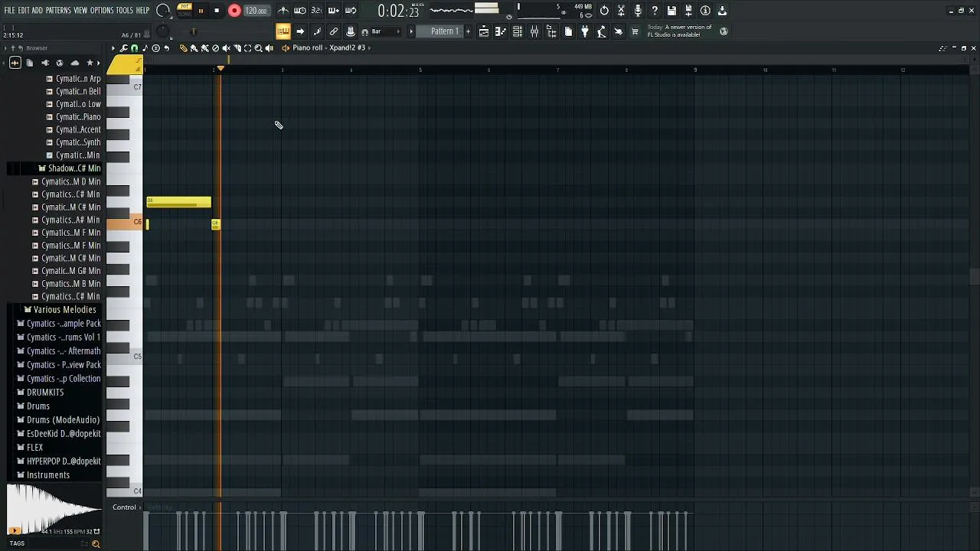This screenshot has height=551, width=980.
Task: Open the content library shopping cart icon
Action: (x=635, y=31)
